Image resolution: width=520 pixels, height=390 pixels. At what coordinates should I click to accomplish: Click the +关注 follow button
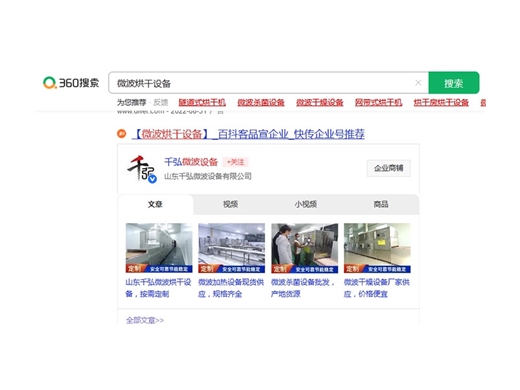tap(236, 162)
